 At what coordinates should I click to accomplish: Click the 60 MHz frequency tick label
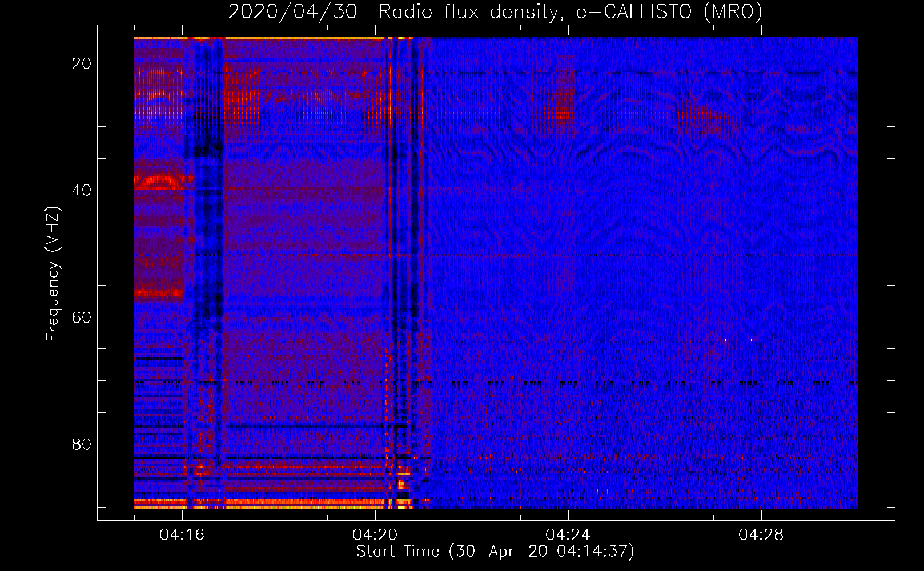pos(82,317)
